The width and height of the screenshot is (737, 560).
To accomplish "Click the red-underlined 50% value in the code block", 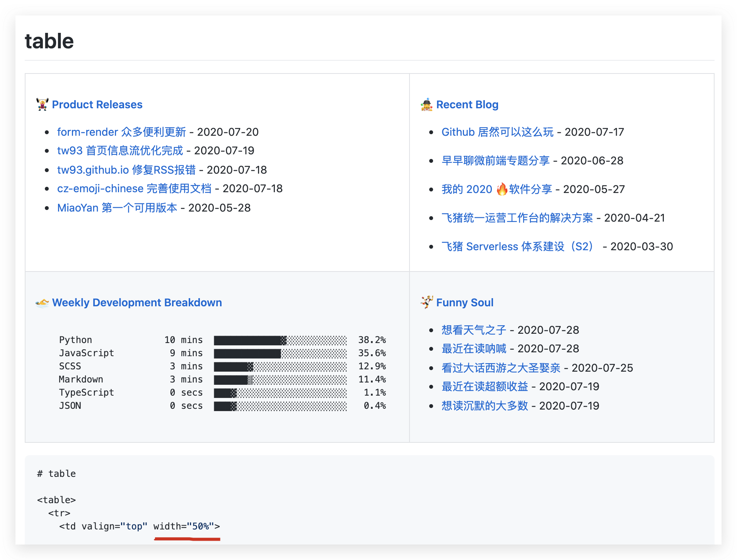I will pos(201,526).
